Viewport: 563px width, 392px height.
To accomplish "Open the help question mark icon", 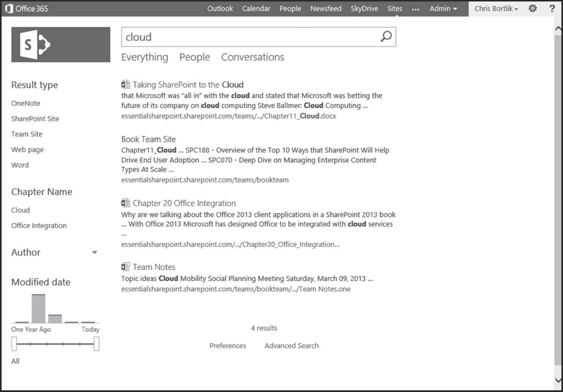I will (552, 8).
